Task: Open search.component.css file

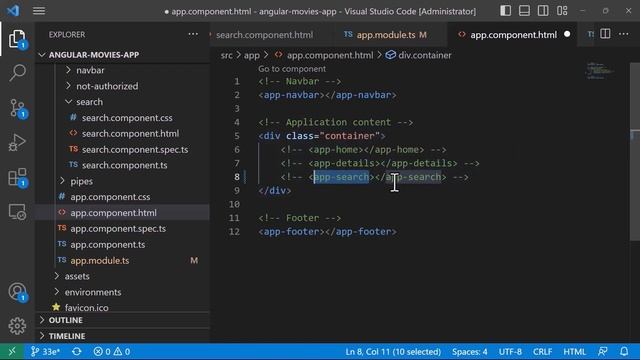Action: [127, 118]
